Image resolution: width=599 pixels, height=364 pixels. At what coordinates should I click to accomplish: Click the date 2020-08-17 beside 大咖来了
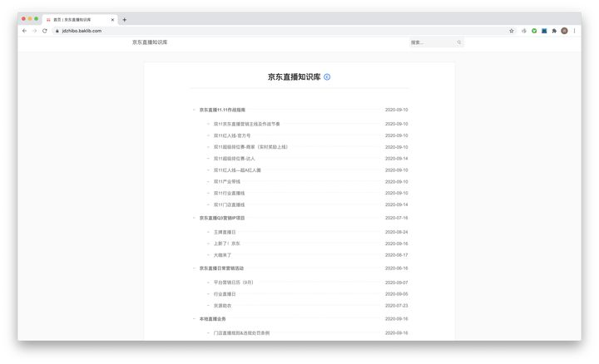396,255
